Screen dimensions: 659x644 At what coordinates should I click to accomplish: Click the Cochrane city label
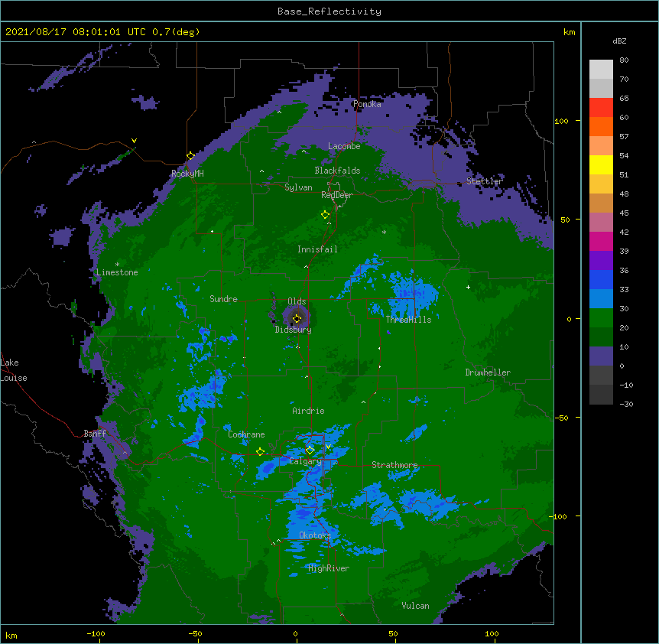click(246, 434)
